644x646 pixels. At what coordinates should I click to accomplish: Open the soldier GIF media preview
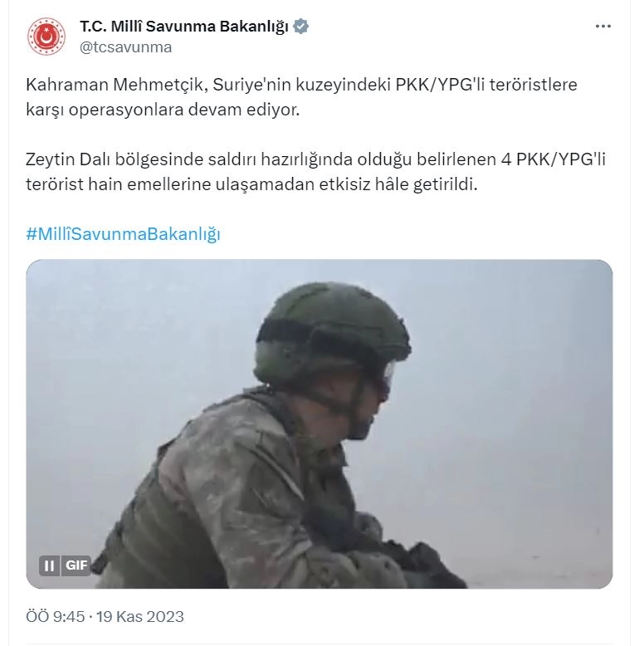[320, 424]
